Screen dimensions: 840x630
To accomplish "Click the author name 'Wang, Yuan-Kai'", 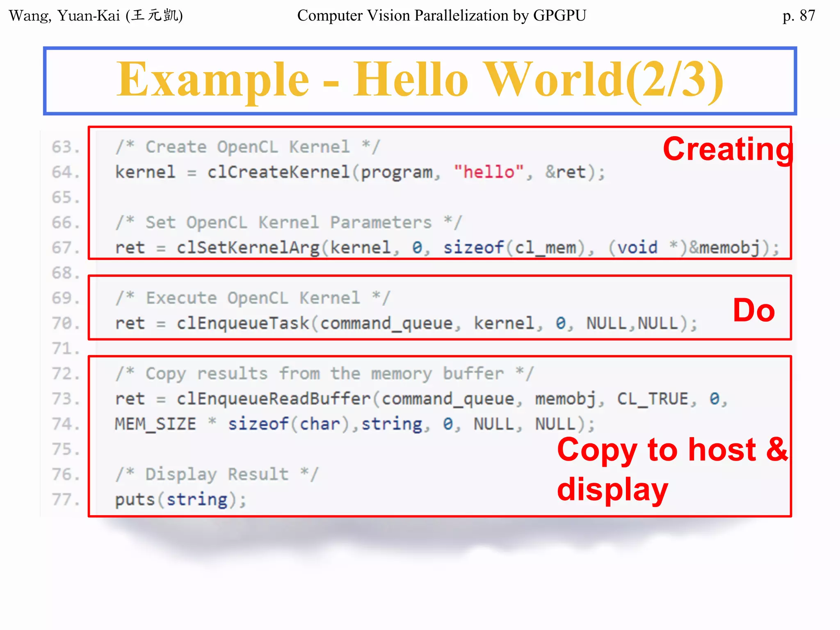I will coord(64,16).
